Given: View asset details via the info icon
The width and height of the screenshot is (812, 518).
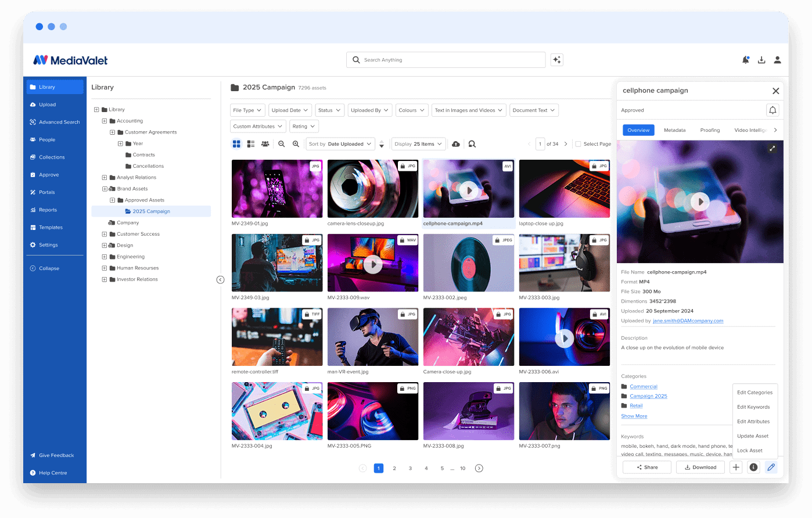Looking at the screenshot, I should click(753, 467).
